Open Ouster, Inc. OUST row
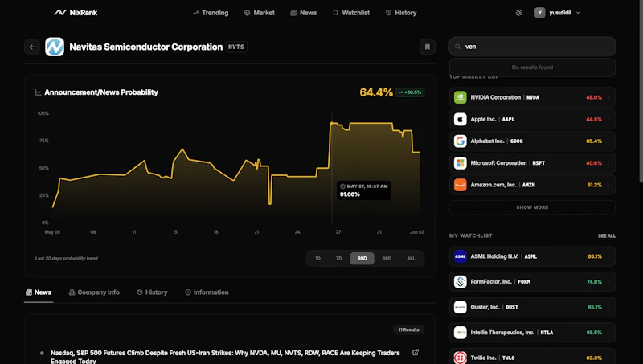Image resolution: width=643 pixels, height=364 pixels. [x=532, y=308]
